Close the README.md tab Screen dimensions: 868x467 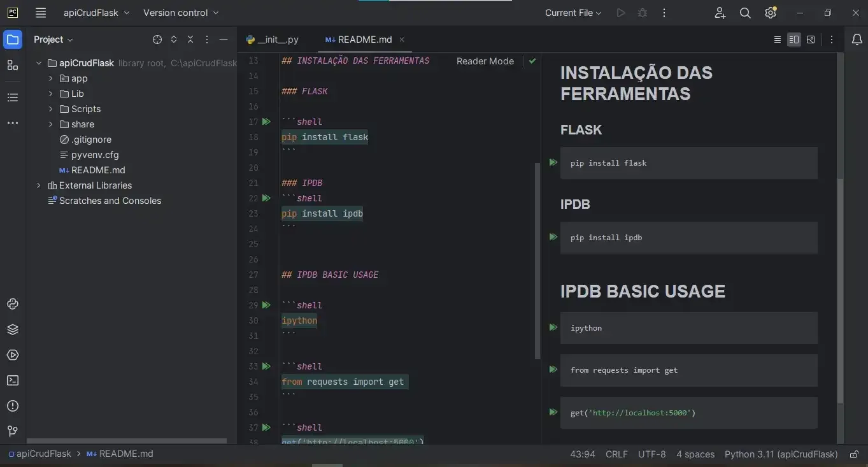click(402, 40)
